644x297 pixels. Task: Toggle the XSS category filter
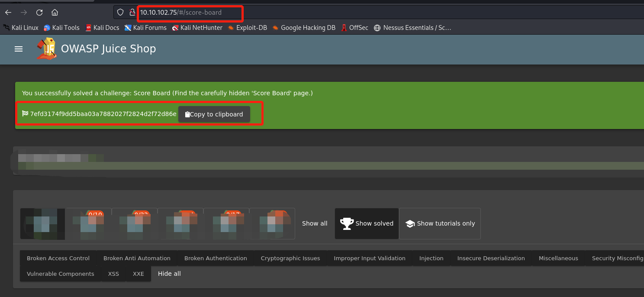(x=113, y=274)
